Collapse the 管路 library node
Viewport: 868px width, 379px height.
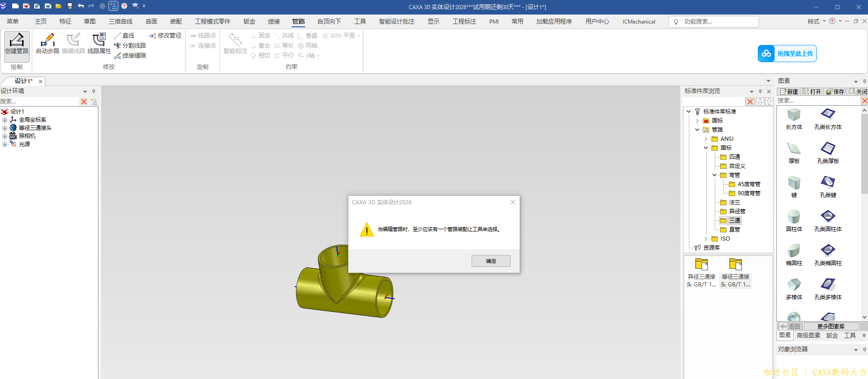[x=697, y=130]
